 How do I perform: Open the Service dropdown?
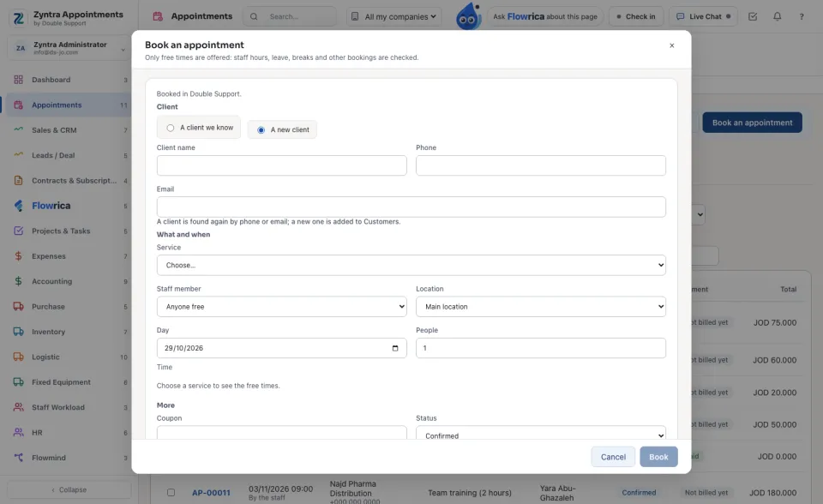tap(411, 265)
